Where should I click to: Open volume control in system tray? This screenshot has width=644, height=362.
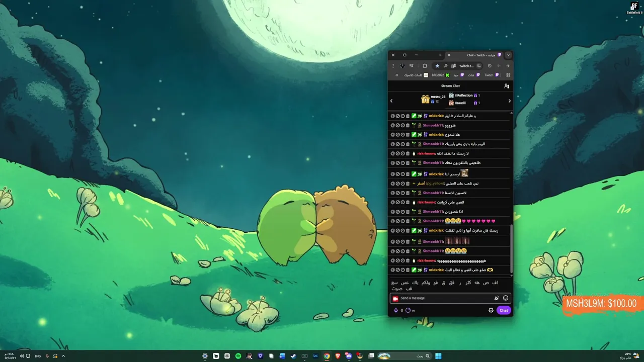click(x=22, y=356)
